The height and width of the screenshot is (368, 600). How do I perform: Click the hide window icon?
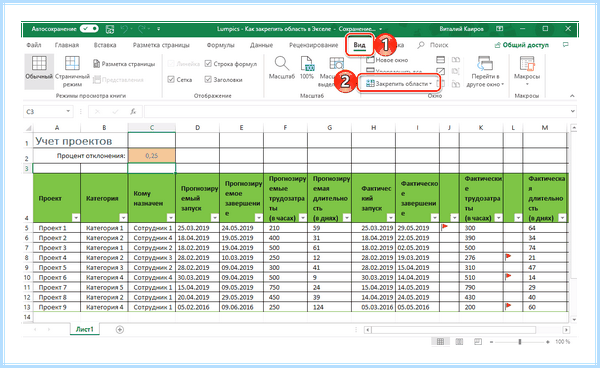coord(440,72)
